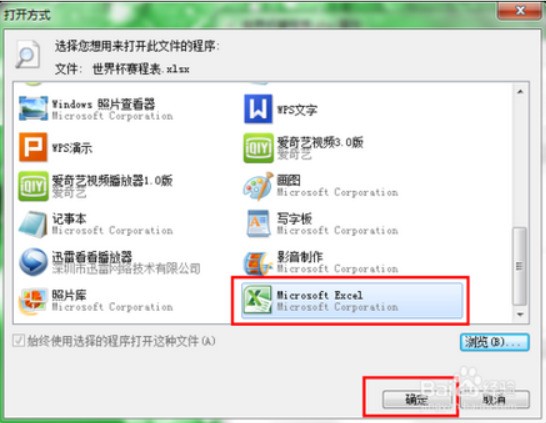The image size is (546, 423).
Task: Pick the Windows 照片查看器 icon
Action: 33,109
